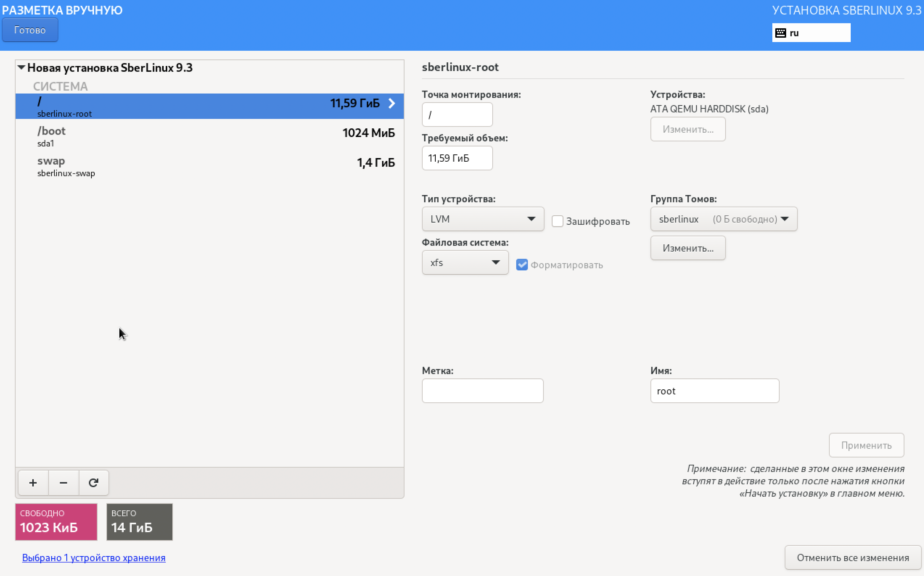Open the Тип устройства LVM dropdown
This screenshot has width=924, height=576.
tap(482, 219)
